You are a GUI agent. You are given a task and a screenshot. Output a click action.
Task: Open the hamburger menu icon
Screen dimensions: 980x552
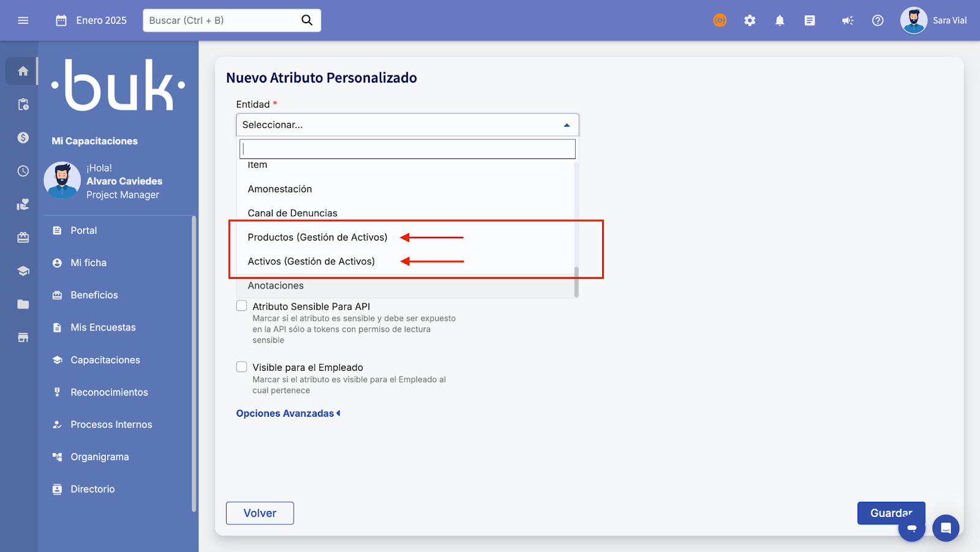tap(23, 21)
